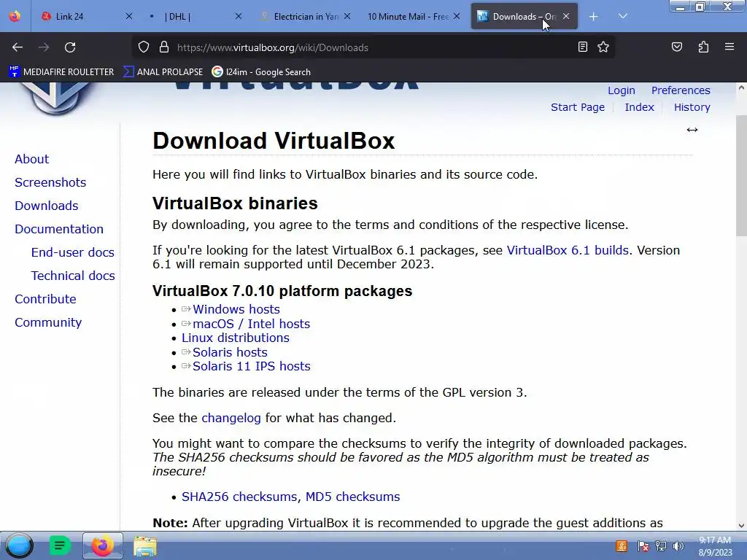Download the Solaris 11 IPS hosts package
This screenshot has width=747, height=560.
pyautogui.click(x=251, y=366)
